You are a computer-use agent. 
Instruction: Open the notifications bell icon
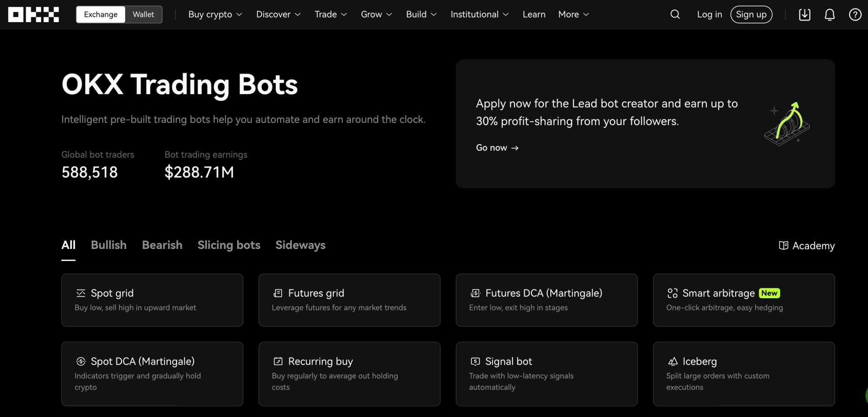830,14
